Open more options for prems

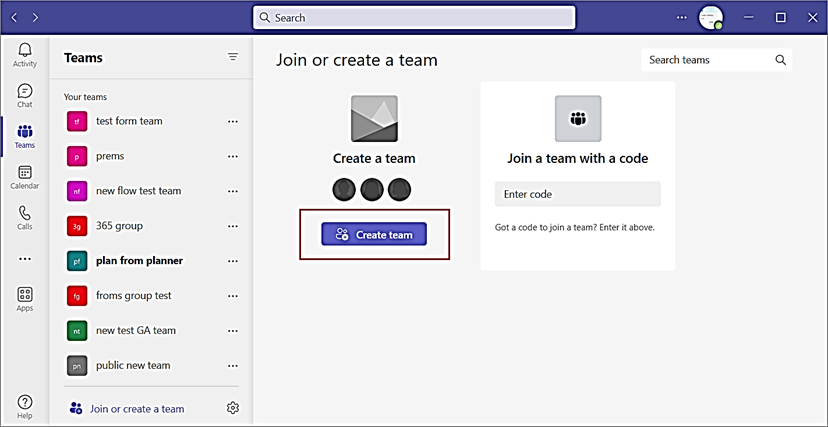pos(233,156)
